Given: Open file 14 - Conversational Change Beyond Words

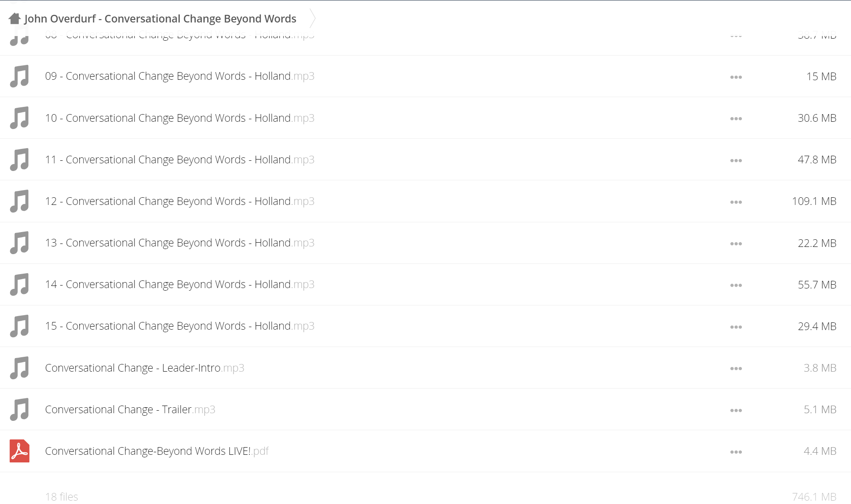Looking at the screenshot, I should (x=180, y=284).
